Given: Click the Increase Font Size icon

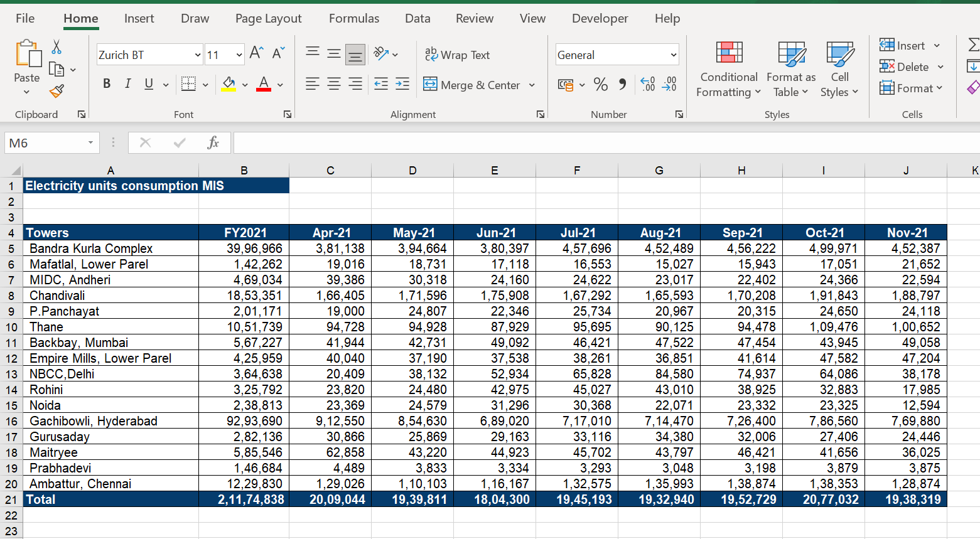Looking at the screenshot, I should [256, 53].
